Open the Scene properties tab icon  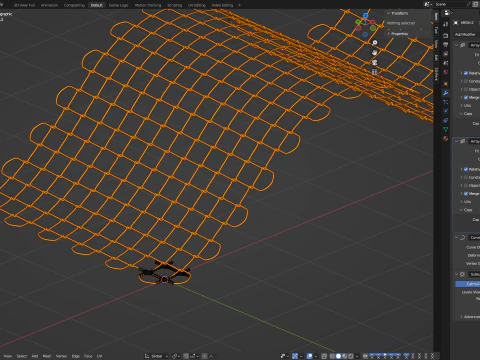446,63
